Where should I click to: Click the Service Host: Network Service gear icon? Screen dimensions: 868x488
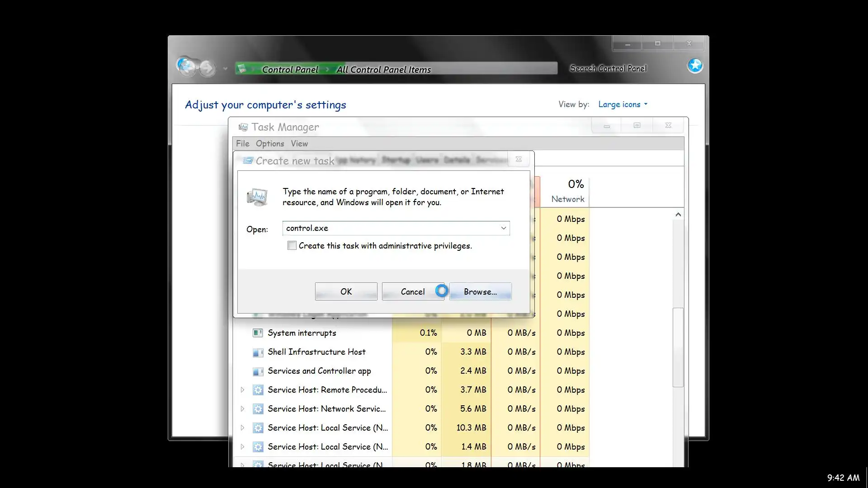[258, 409]
